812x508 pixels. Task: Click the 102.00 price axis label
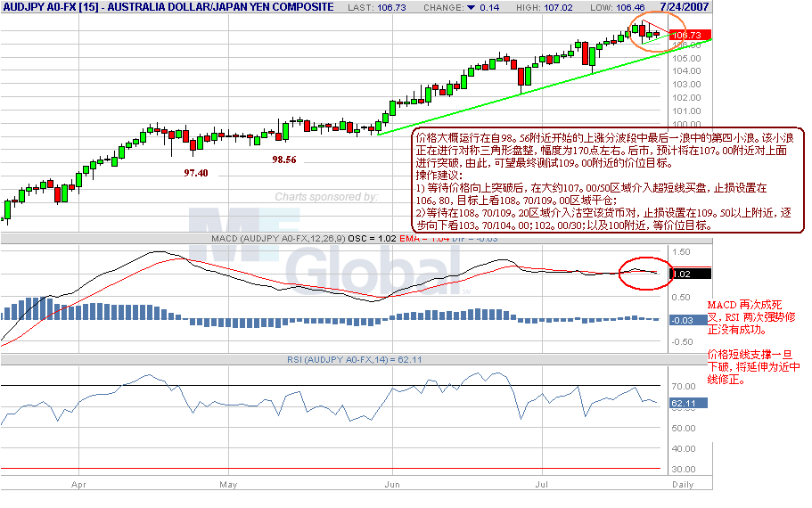point(686,98)
